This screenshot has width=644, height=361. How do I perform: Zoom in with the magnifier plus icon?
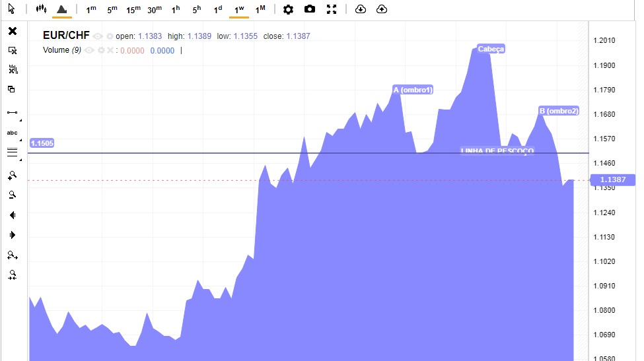[13, 176]
